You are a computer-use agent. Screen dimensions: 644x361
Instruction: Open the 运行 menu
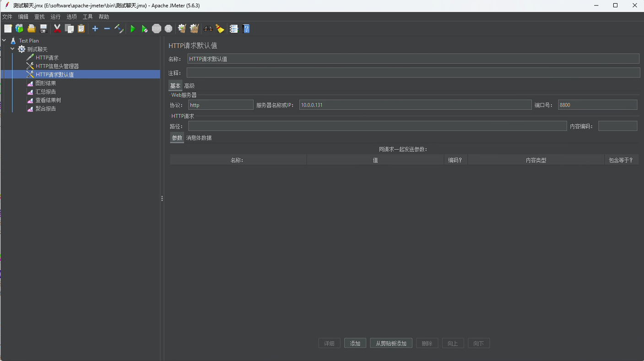55,17
